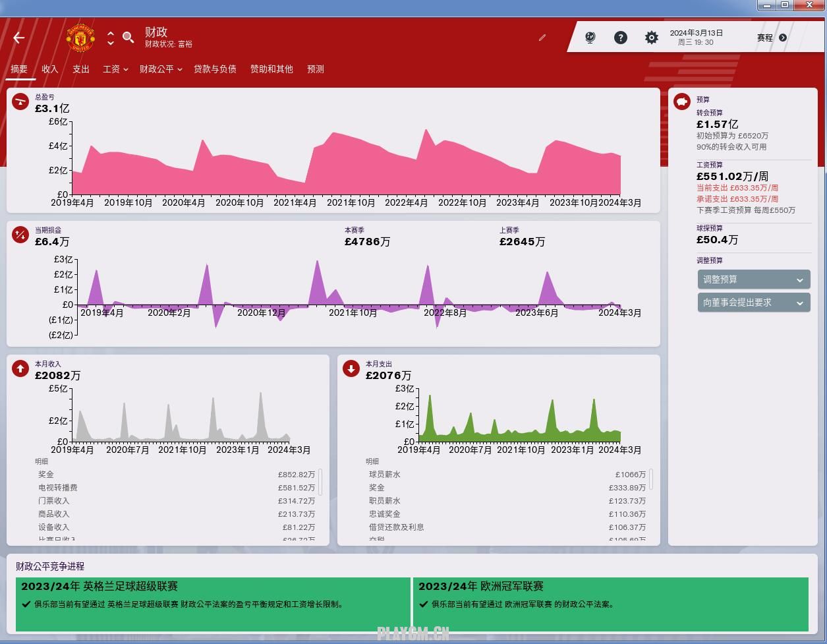Open the 调整预算 dropdown
The image size is (827, 644).
[754, 279]
